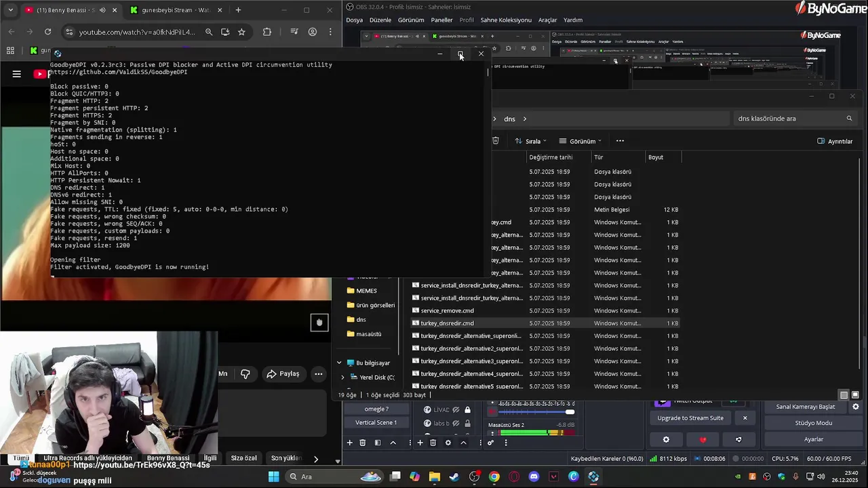Screen dimensions: 868x488
Task: Toggle lock on labs b source
Action: pos(467,424)
